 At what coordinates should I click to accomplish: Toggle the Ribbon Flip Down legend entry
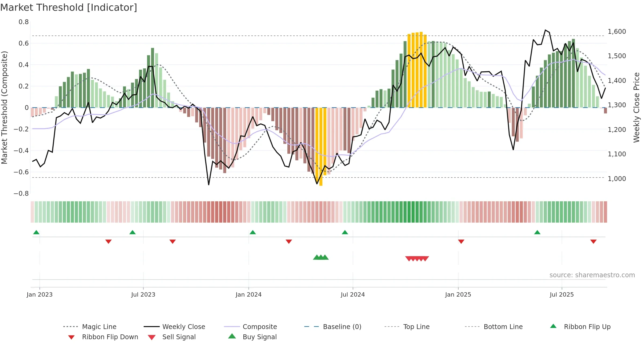pos(103,337)
